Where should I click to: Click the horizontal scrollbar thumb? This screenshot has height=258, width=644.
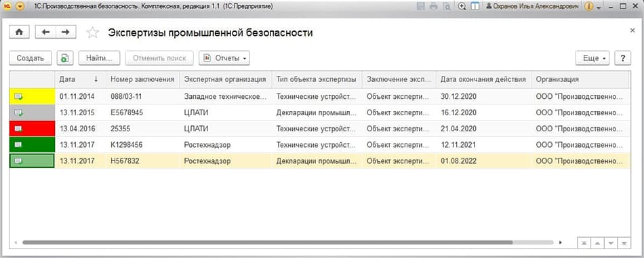point(267,242)
